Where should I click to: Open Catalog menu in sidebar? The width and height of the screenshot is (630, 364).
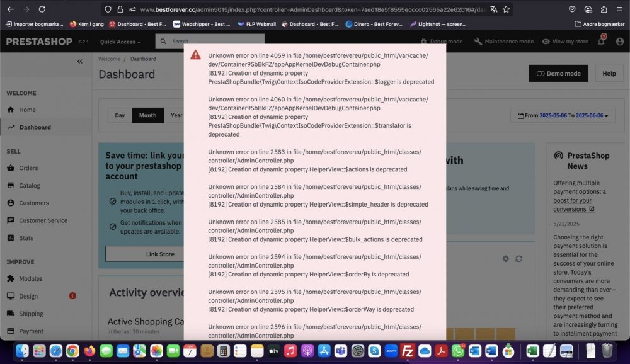pyautogui.click(x=30, y=186)
